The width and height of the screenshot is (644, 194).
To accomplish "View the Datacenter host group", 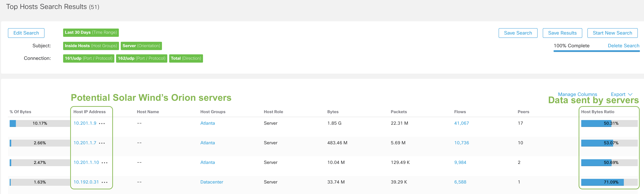I will point(211,182).
